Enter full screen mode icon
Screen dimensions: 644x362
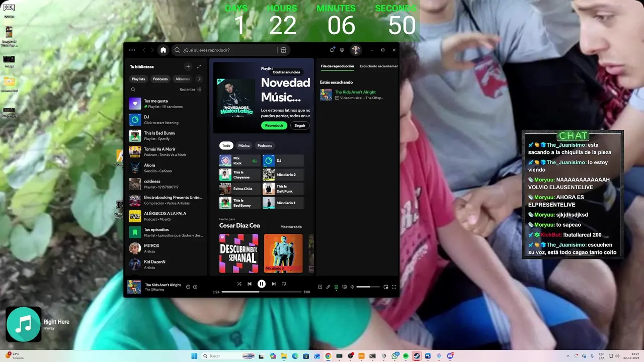coord(394,287)
